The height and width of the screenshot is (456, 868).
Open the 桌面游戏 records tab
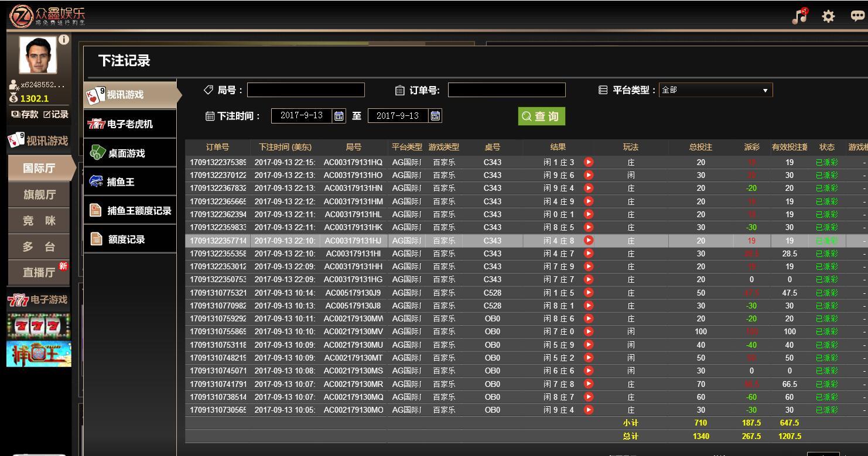129,153
